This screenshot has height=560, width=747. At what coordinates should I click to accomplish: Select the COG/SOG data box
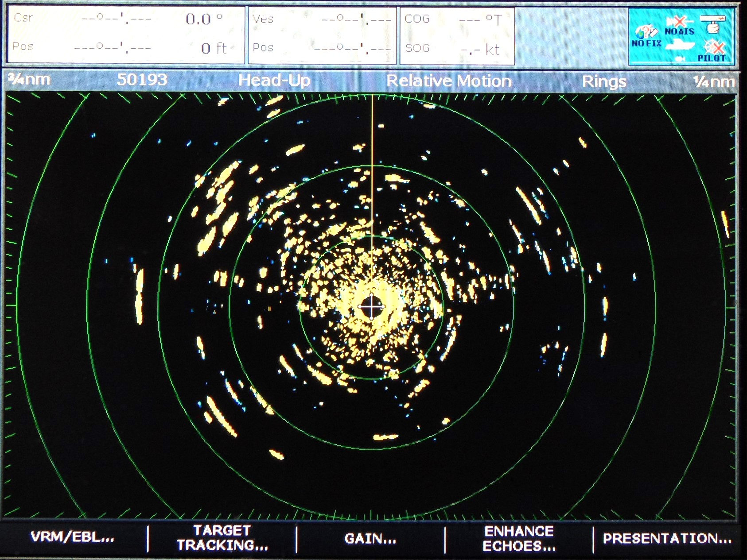pyautogui.click(x=457, y=35)
